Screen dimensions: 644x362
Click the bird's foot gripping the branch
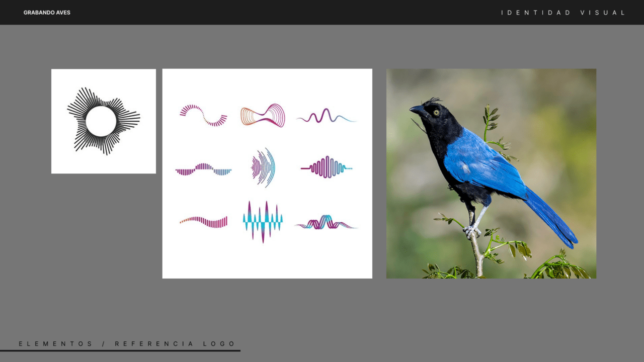470,231
